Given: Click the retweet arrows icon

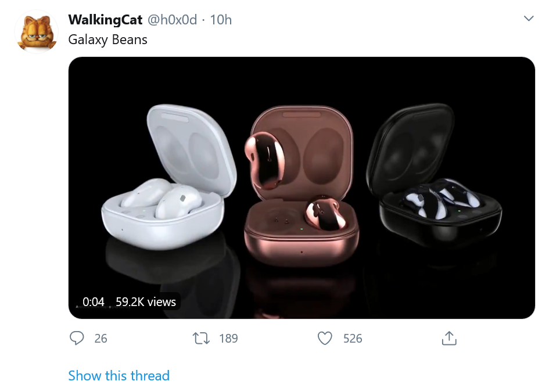Looking at the screenshot, I should click(x=201, y=338).
